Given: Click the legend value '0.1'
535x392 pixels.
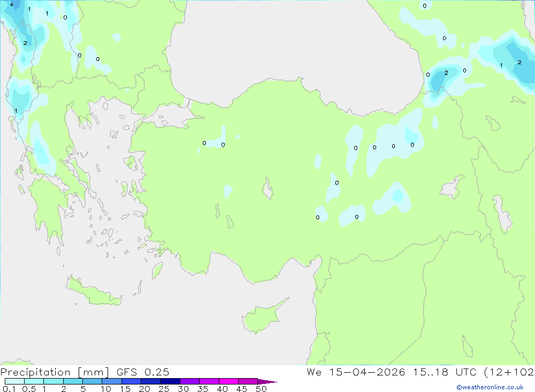Looking at the screenshot, I should tap(9, 389).
